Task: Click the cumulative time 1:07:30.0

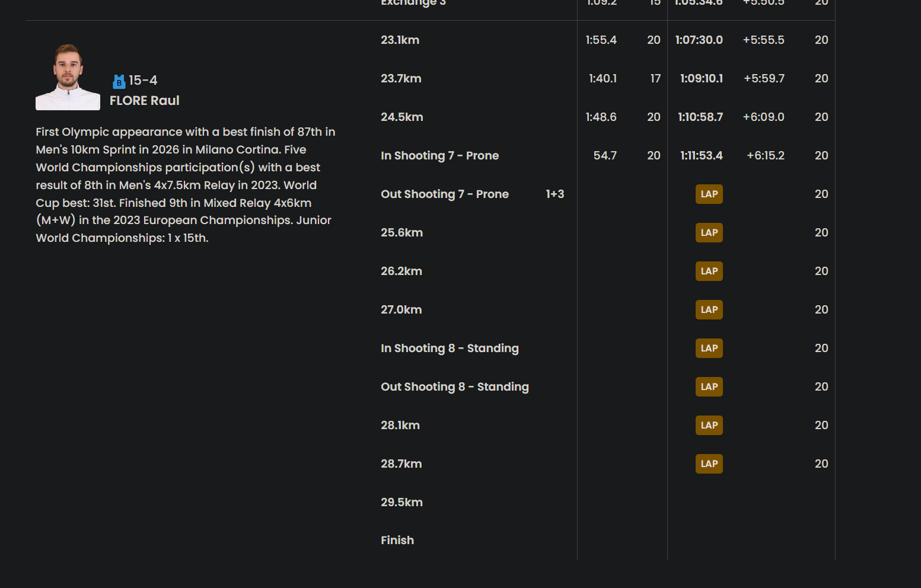Action: tap(699, 40)
